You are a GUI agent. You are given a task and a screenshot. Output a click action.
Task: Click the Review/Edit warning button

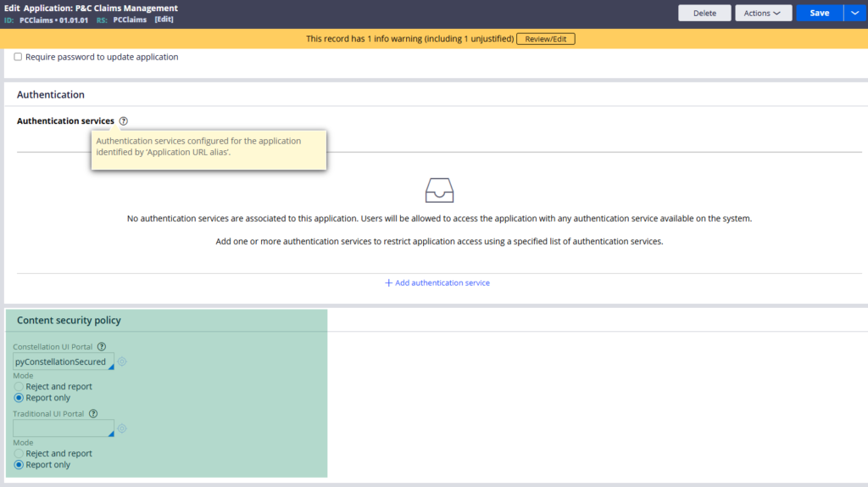[x=546, y=39]
